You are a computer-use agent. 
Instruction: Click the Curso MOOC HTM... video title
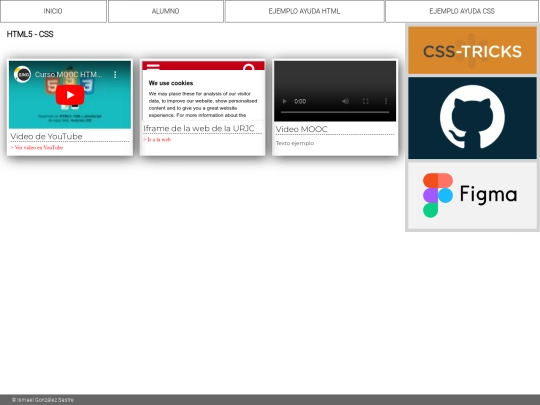tap(69, 74)
